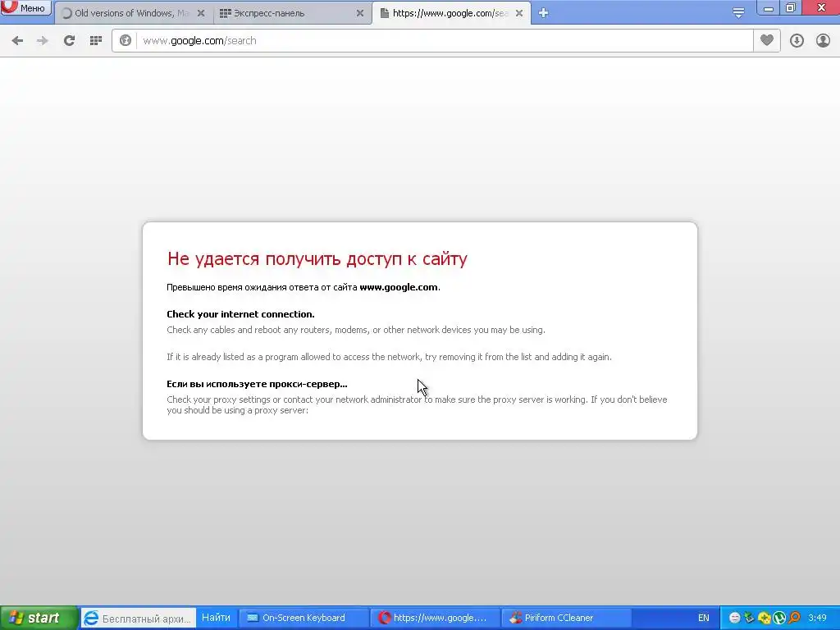Image resolution: width=840 pixels, height=630 pixels.
Task: Open the Opera Меню button
Action: (x=25, y=7)
